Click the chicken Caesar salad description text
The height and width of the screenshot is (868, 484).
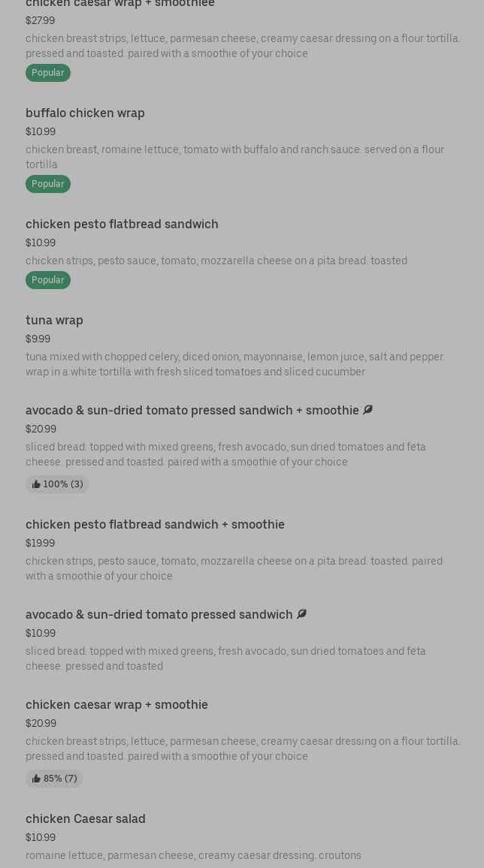(x=193, y=856)
